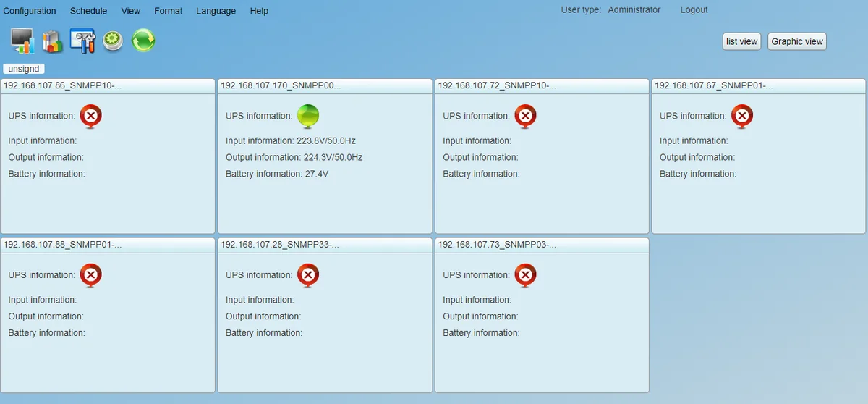The width and height of the screenshot is (868, 404).
Task: Click red error status icon for 192.168.107.67
Action: (x=742, y=117)
